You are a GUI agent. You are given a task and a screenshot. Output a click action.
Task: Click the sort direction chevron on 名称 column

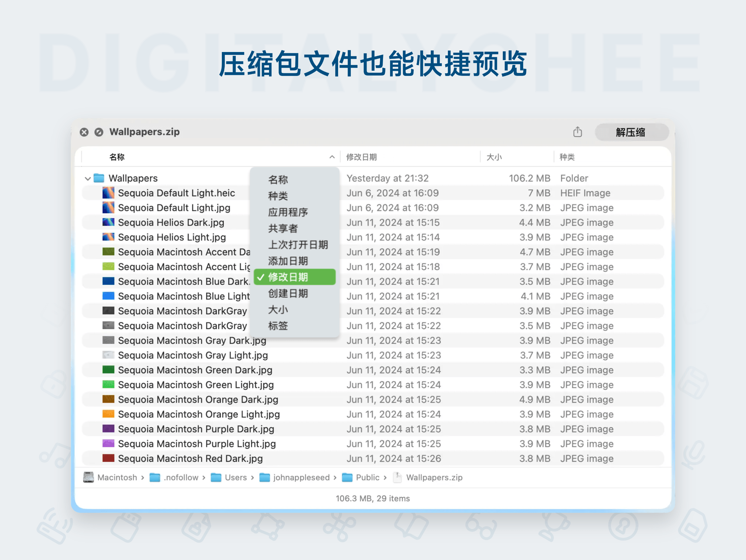point(332,157)
